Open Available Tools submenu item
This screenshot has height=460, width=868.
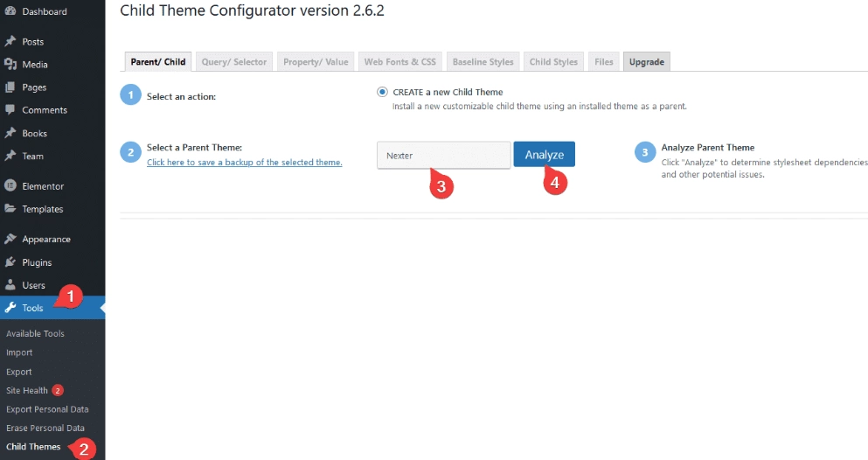click(x=36, y=333)
